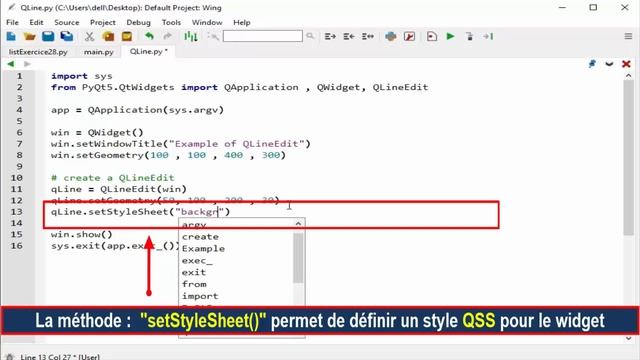
Task: Click the green bars toolbar icon
Action: 191,37
